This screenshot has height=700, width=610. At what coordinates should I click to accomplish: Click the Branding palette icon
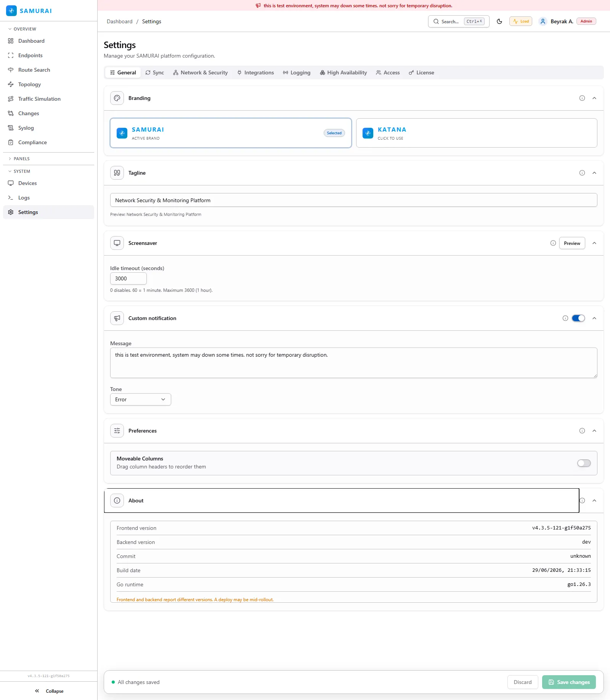tap(117, 98)
